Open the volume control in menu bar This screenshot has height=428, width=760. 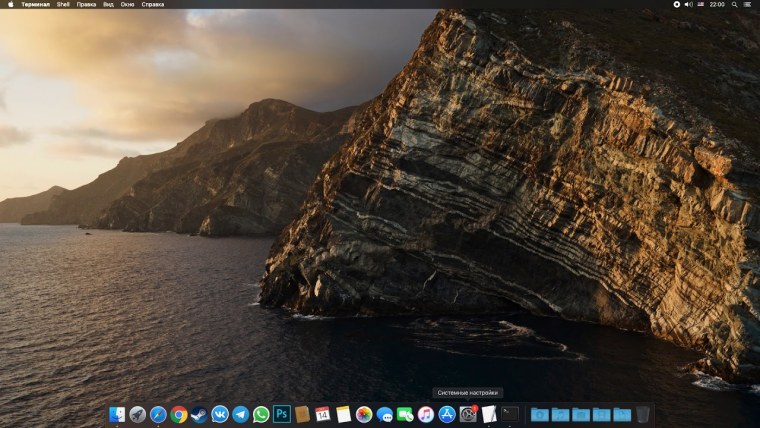689,4
